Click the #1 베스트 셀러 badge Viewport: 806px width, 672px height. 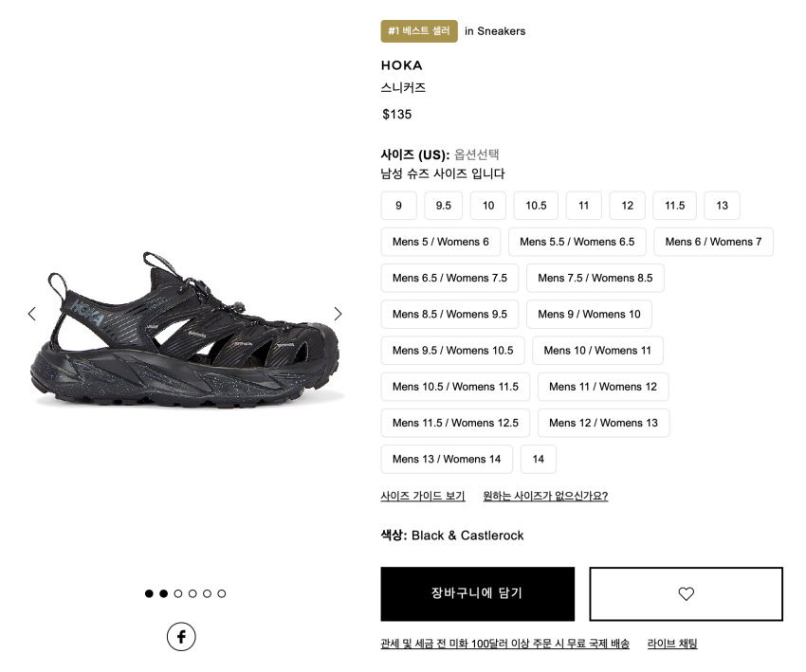(419, 31)
